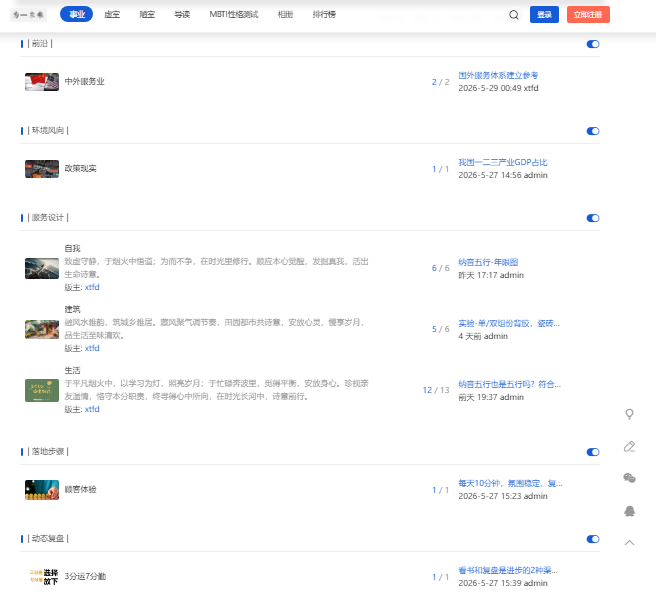Viewport: 656px width, 601px height.
Task: Open the 中外服务业 forum thumbnail
Action: point(42,82)
